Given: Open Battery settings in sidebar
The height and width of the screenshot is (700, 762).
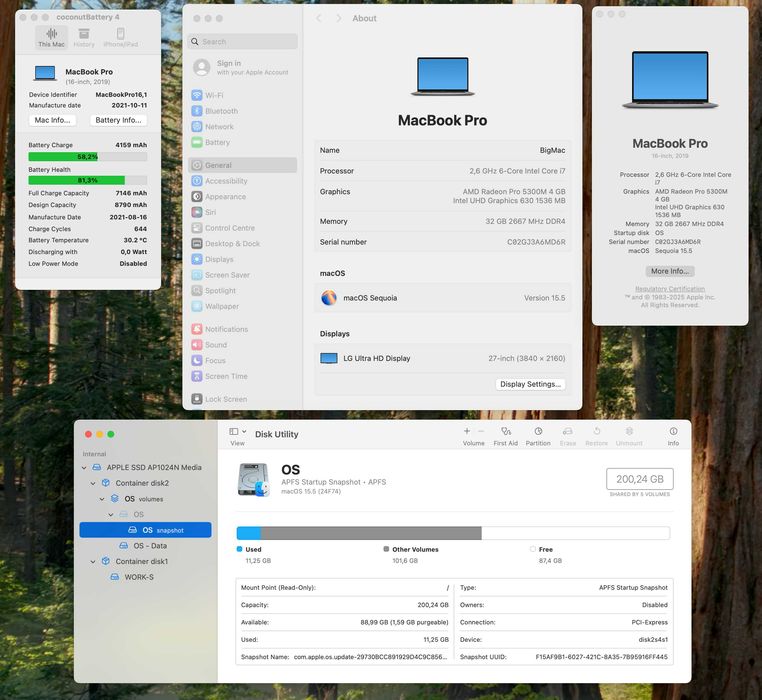Looking at the screenshot, I should tap(242, 142).
